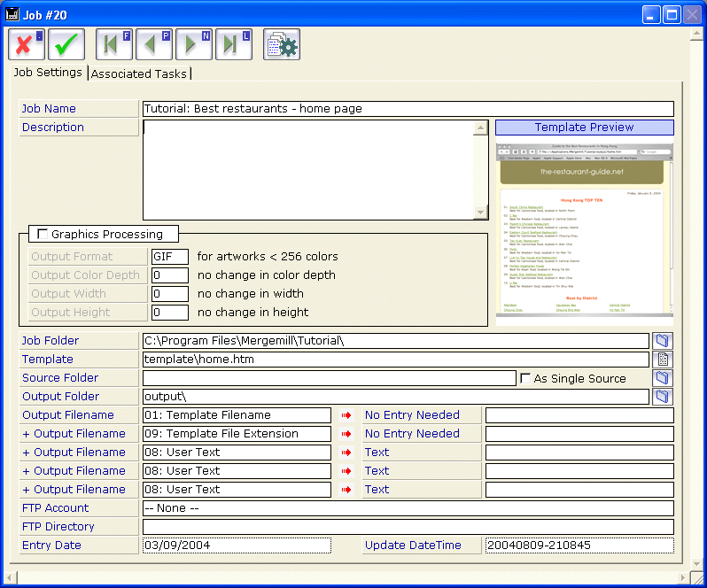Open the FTP Account -- None -- selector
This screenshot has width=707, height=588.
[408, 508]
